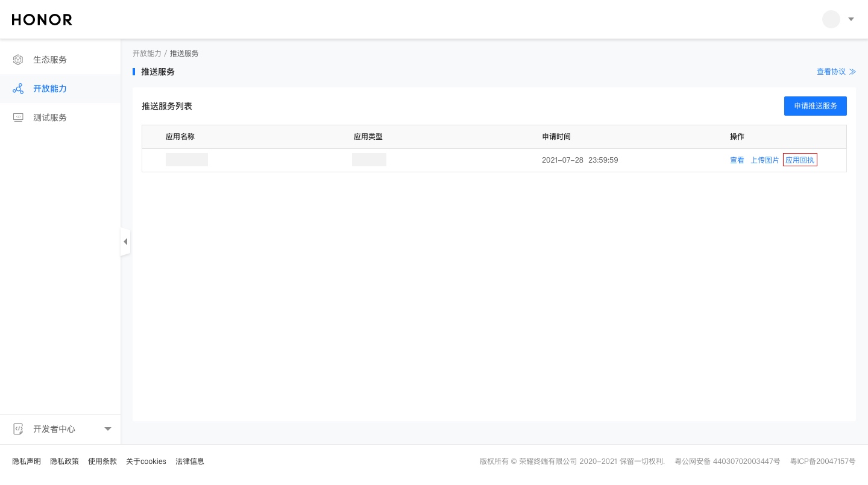868x485 pixels.
Task: Click the 申请时间 column header
Action: coord(556,137)
